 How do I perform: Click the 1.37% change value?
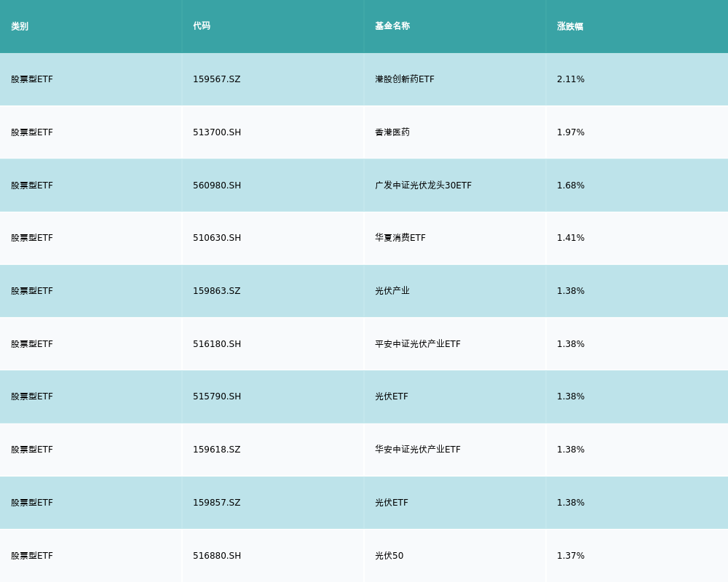571,556
